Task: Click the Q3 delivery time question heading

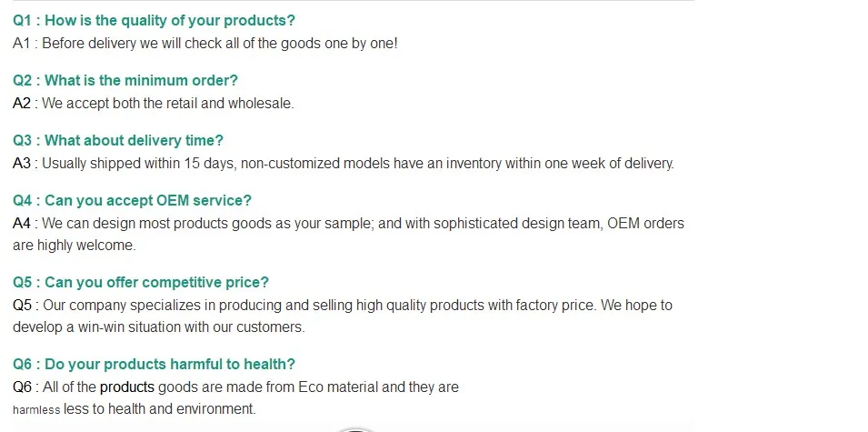Action: coord(118,140)
